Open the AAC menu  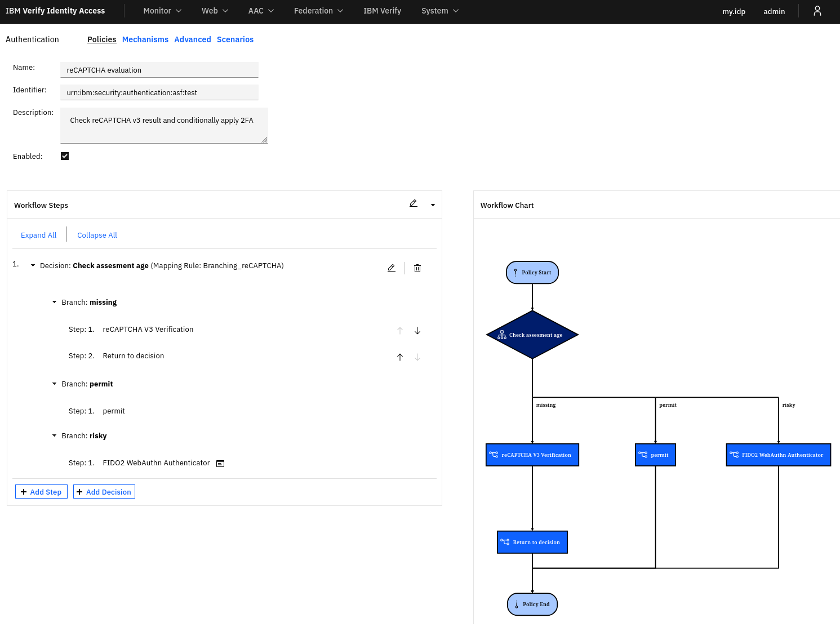[261, 11]
